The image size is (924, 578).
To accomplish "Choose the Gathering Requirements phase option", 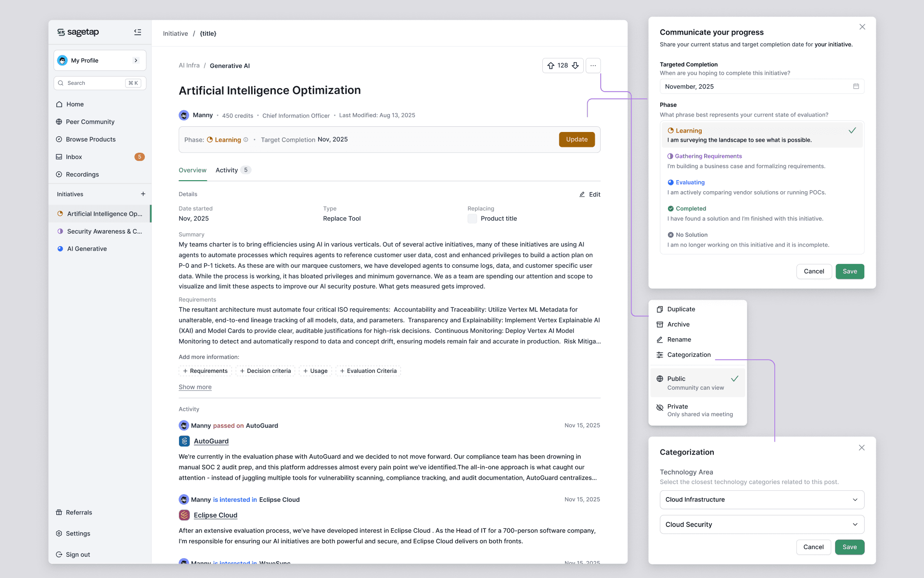I will pyautogui.click(x=708, y=156).
